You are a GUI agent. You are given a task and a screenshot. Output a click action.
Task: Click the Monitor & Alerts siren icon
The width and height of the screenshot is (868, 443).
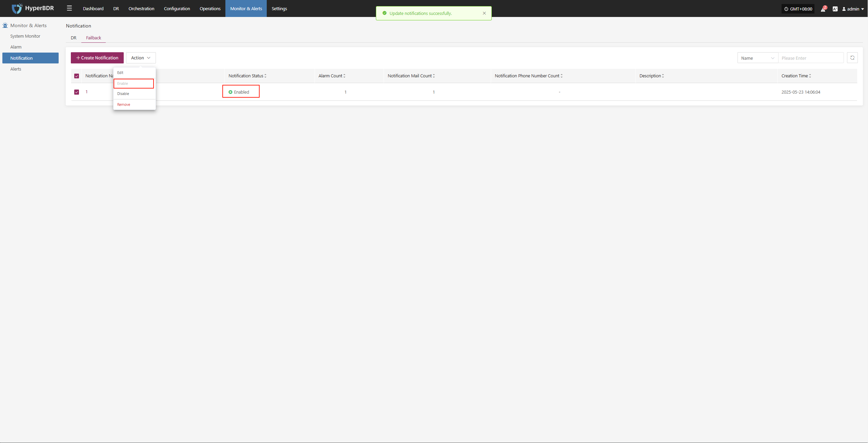(x=5, y=25)
